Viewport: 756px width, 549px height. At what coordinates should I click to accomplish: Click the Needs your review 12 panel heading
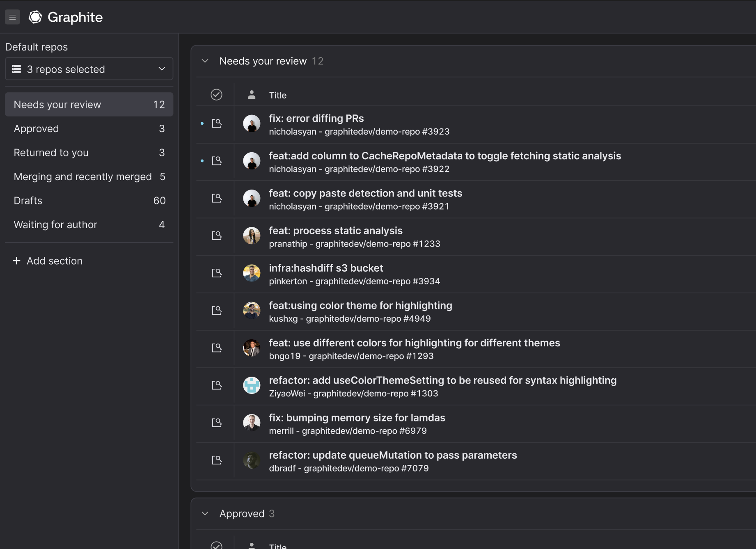(x=271, y=61)
